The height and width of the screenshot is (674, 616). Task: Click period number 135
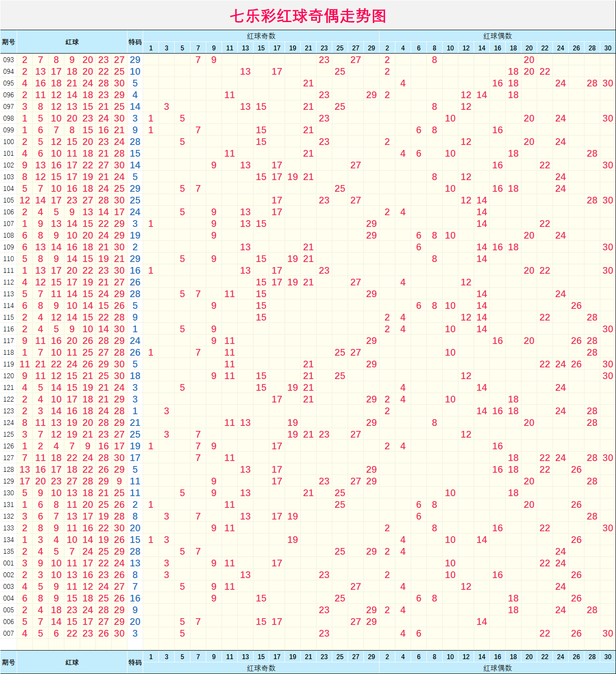(x=9, y=552)
